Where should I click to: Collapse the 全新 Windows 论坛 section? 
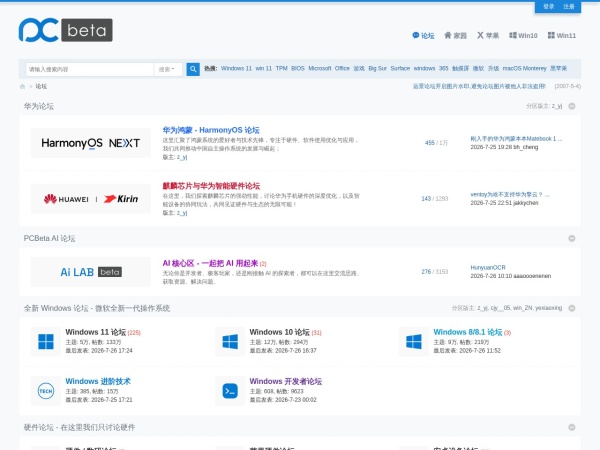[572, 308]
